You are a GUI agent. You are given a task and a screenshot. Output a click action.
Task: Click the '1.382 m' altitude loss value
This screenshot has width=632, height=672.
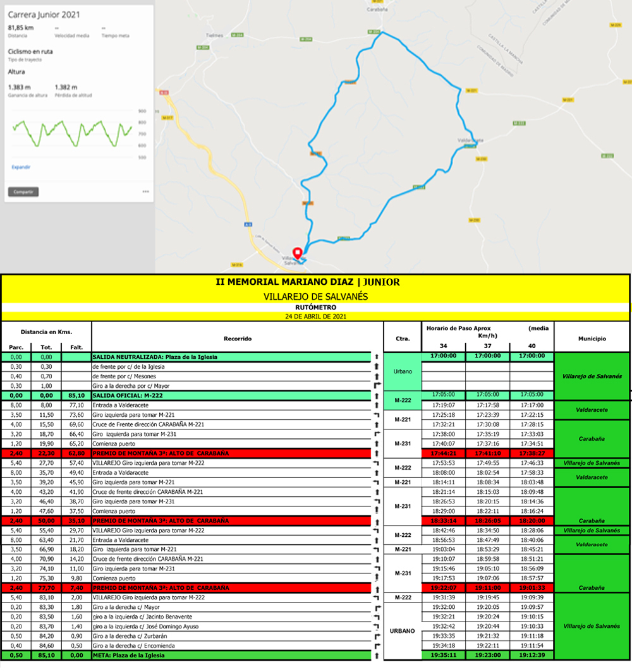point(66,87)
